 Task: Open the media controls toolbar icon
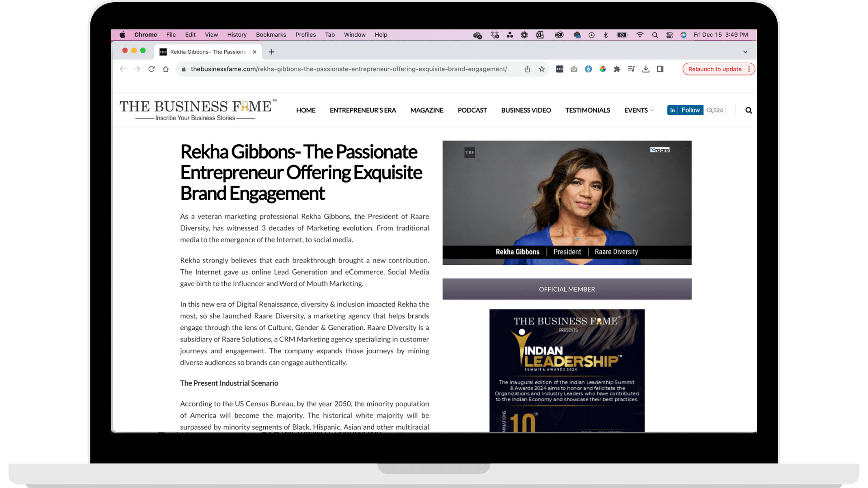click(x=631, y=69)
